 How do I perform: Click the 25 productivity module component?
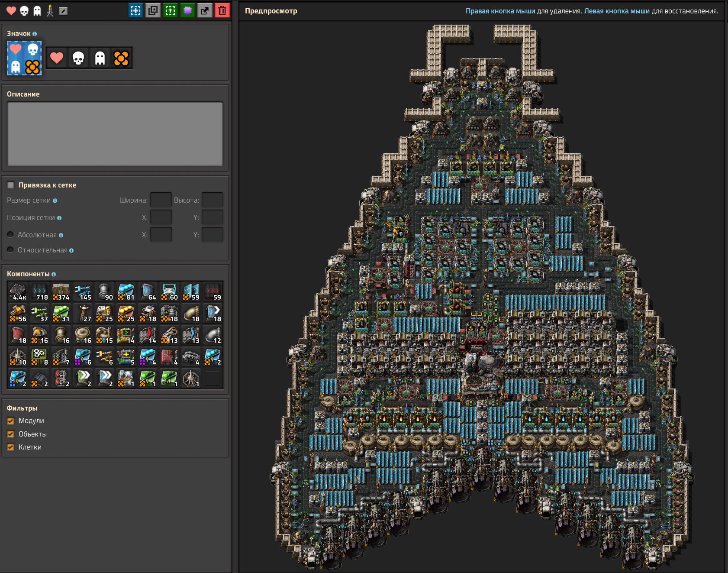pyautogui.click(x=126, y=313)
